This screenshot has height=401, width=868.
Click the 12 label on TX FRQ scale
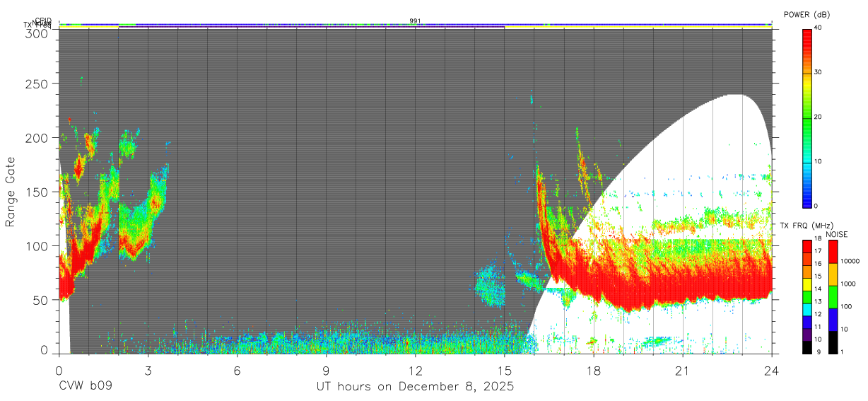818,314
